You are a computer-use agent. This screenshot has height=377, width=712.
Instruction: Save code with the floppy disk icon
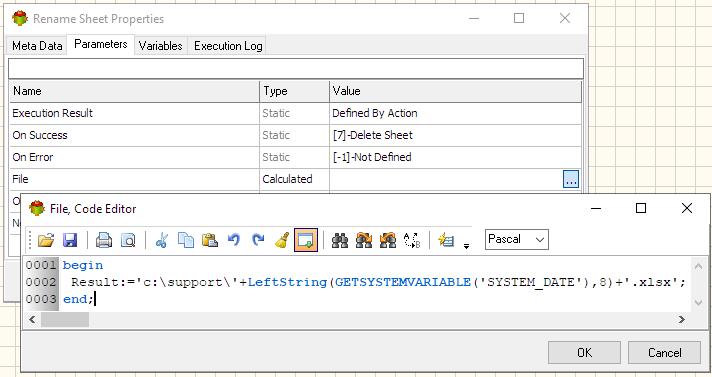pyautogui.click(x=70, y=240)
